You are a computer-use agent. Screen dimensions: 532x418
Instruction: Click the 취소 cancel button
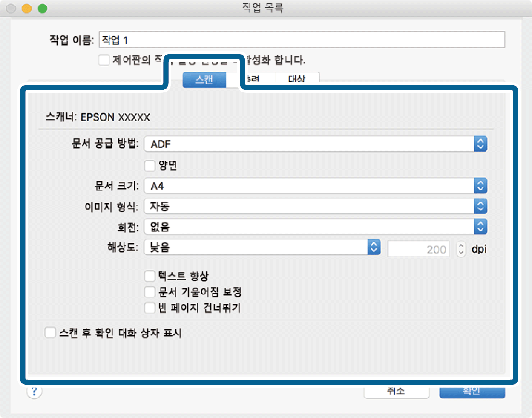pyautogui.click(x=396, y=391)
